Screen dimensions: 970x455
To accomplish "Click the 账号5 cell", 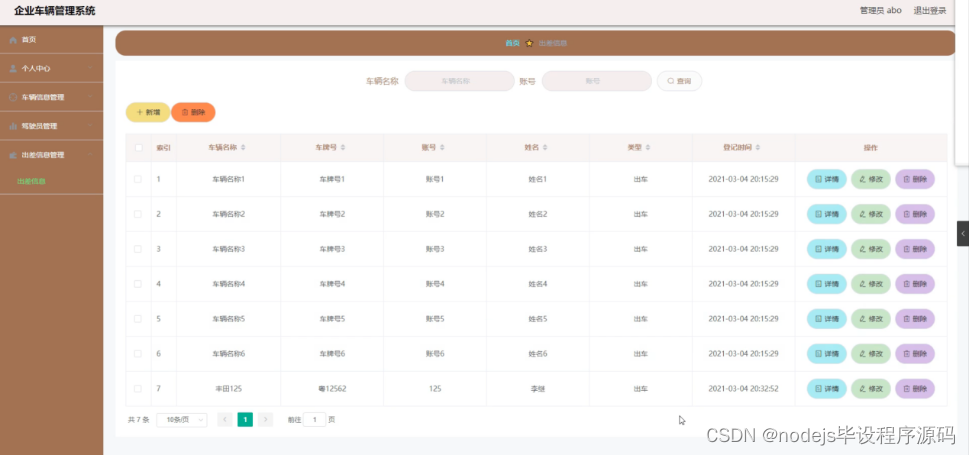I will (435, 319).
